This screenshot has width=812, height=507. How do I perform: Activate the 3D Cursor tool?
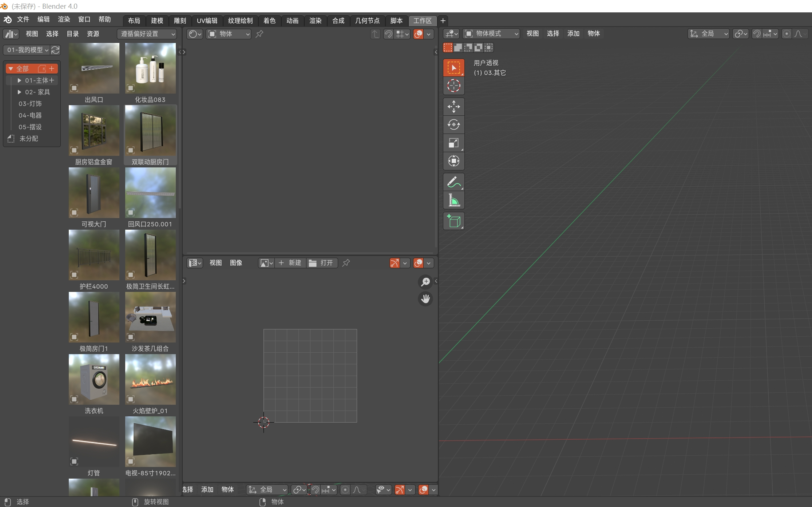tap(453, 86)
